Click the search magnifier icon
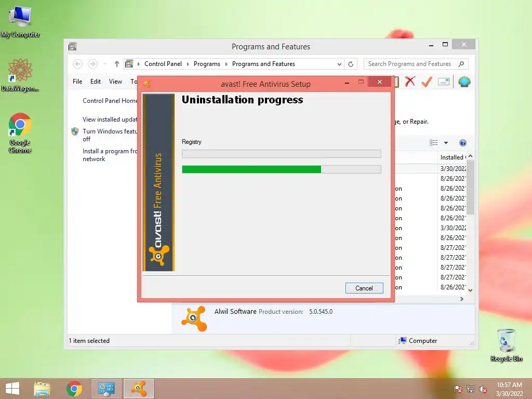 [461, 64]
